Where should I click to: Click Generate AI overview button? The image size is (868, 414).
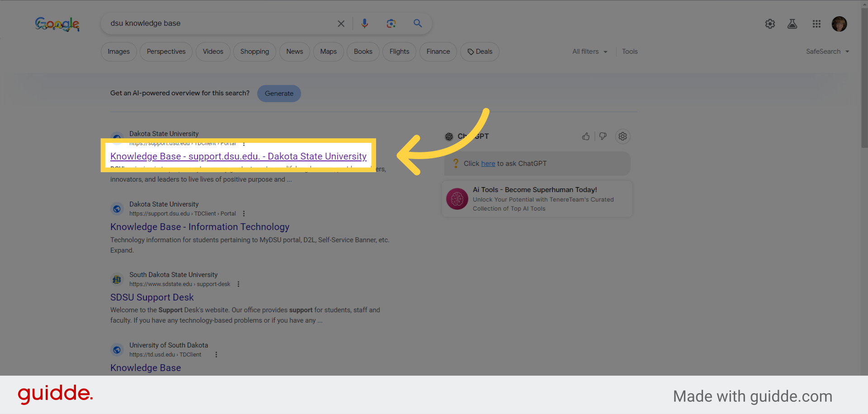tap(279, 94)
